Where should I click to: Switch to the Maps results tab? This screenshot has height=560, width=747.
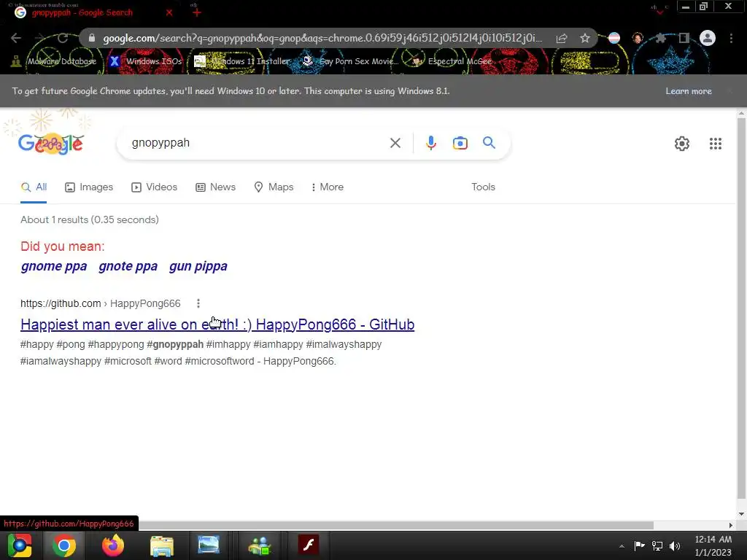pyautogui.click(x=274, y=187)
